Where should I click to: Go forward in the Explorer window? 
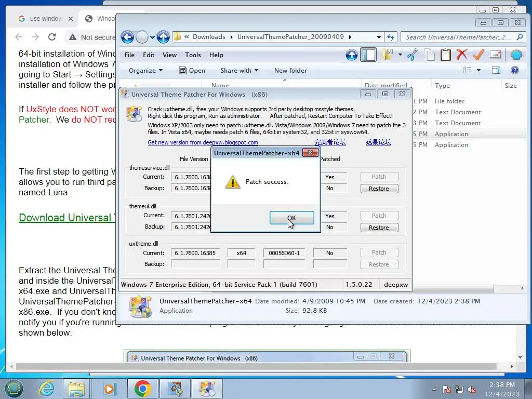click(142, 37)
